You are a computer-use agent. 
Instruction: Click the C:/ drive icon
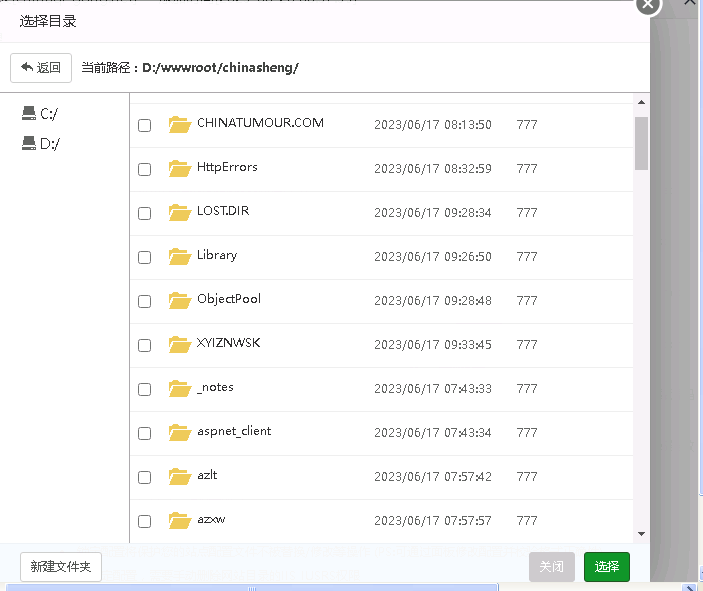pos(29,113)
